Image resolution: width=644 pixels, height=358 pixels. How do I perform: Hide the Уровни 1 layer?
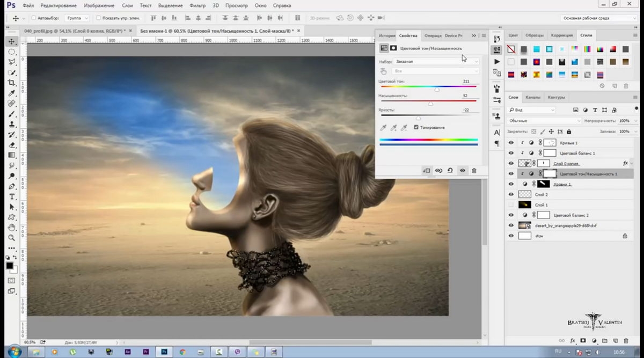(511, 184)
